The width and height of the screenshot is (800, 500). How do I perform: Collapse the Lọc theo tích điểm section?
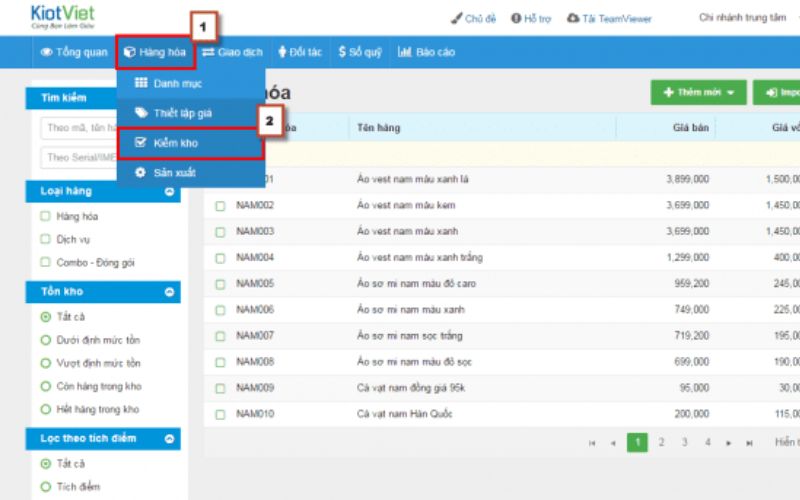(x=169, y=438)
